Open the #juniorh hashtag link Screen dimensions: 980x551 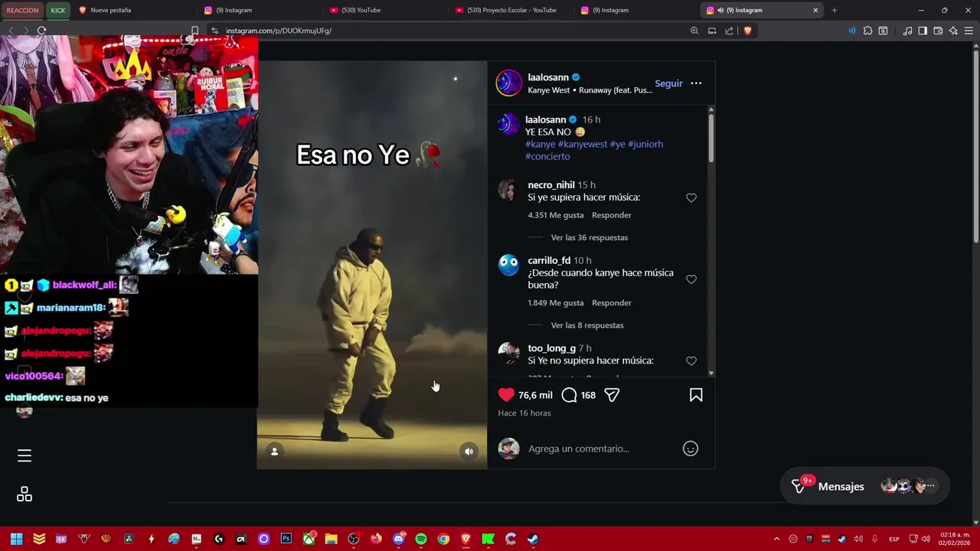coord(645,144)
